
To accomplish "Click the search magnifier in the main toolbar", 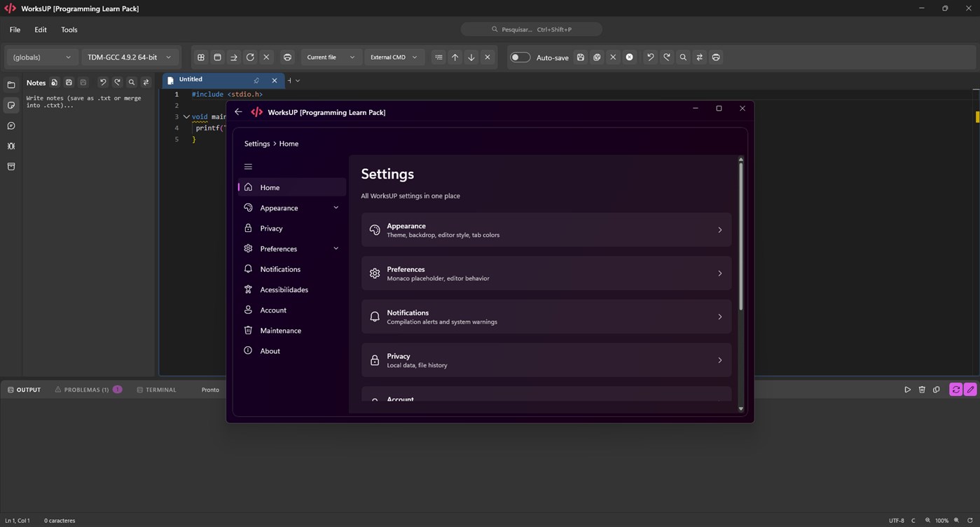I will [683, 57].
